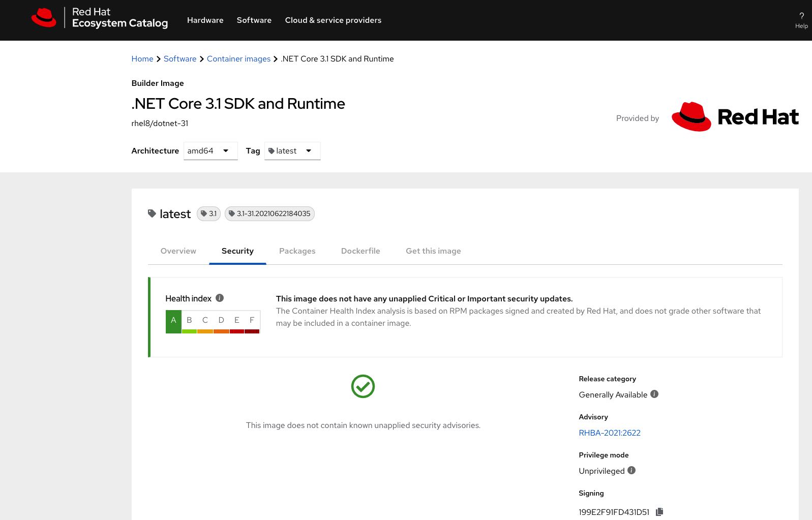This screenshot has width=812, height=520.
Task: Open the Get this image tab
Action: 433,251
